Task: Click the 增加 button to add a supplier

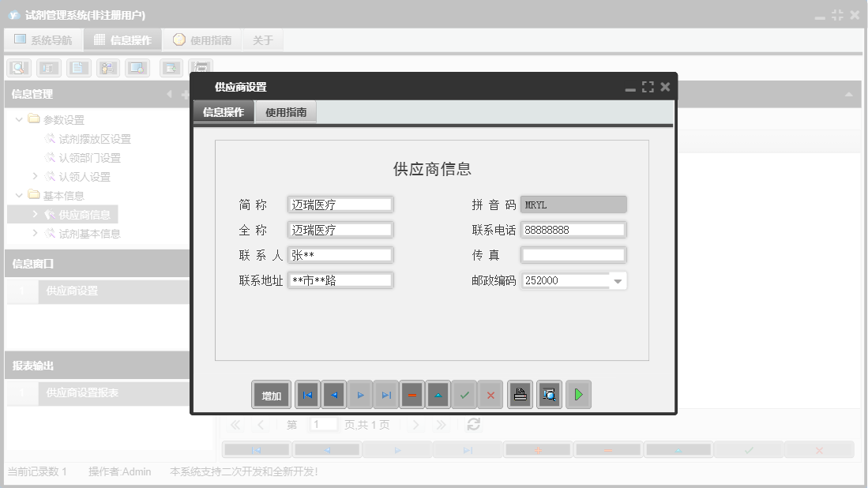Action: 271,394
